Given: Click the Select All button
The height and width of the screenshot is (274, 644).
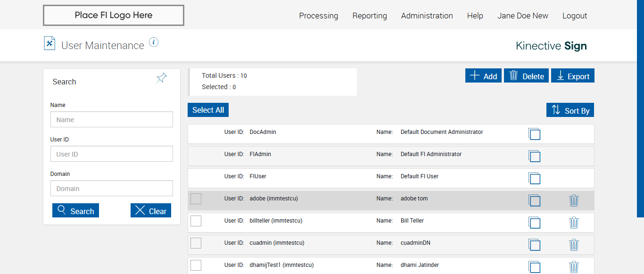Looking at the screenshot, I should (x=208, y=110).
